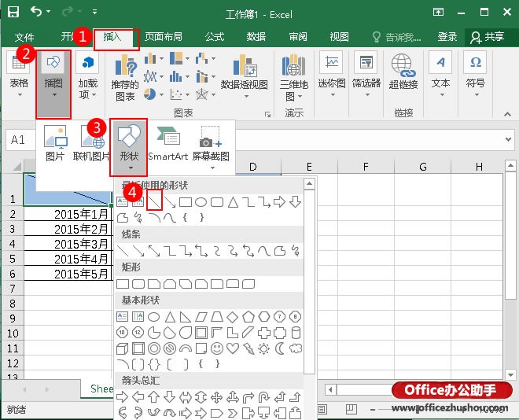Click the worksheet vertical scrollbar down arrow
Screen dimensions: 519x420
pos(510,375)
